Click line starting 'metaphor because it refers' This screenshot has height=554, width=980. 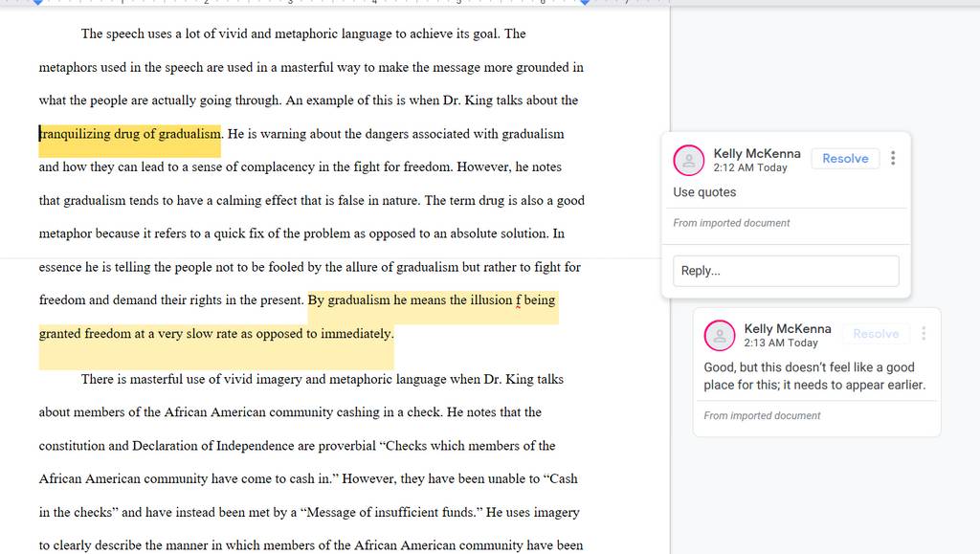301,233
